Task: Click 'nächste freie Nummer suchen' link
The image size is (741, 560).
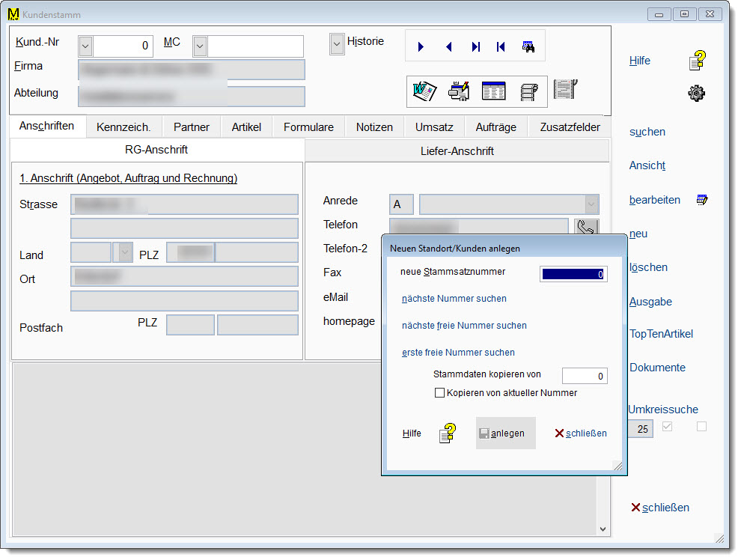Action: click(x=464, y=326)
